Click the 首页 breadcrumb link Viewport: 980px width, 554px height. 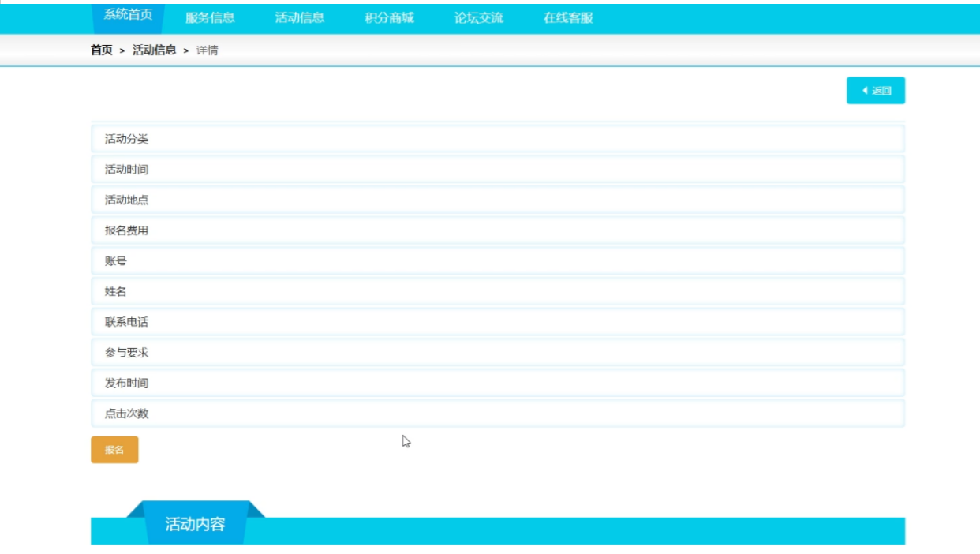pos(102,51)
